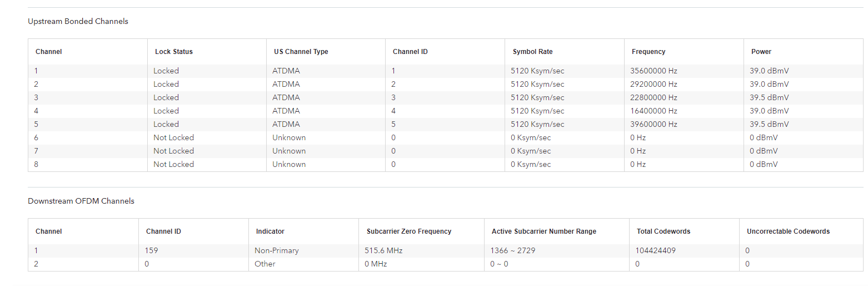Click Channel ID value 3 in upstream table
Screen dimensions: 868x286
(393, 97)
